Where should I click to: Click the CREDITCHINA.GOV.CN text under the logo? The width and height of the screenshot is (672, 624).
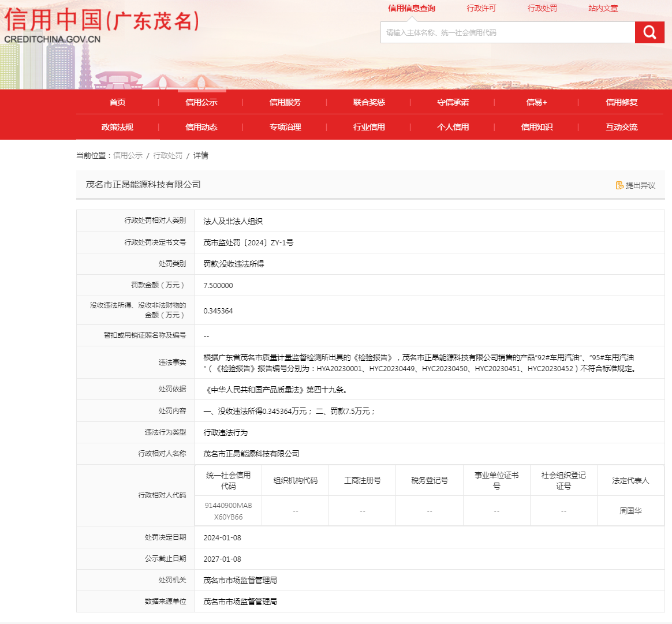53,39
